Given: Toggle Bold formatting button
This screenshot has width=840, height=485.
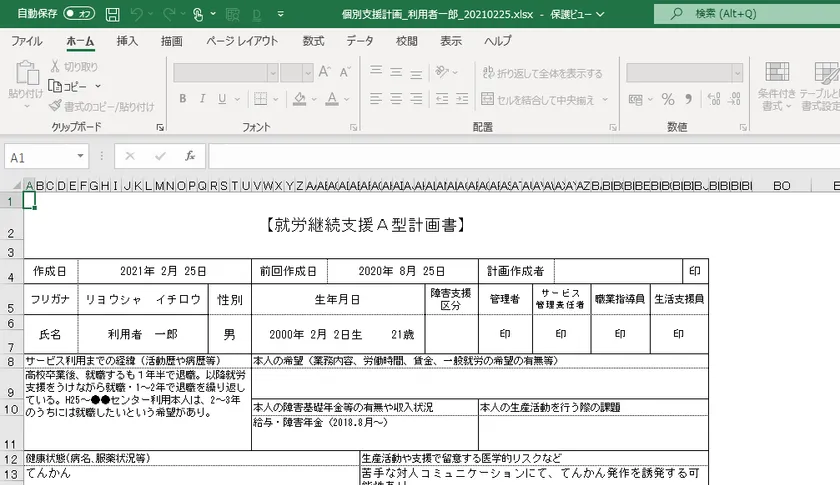Looking at the screenshot, I should (x=181, y=100).
